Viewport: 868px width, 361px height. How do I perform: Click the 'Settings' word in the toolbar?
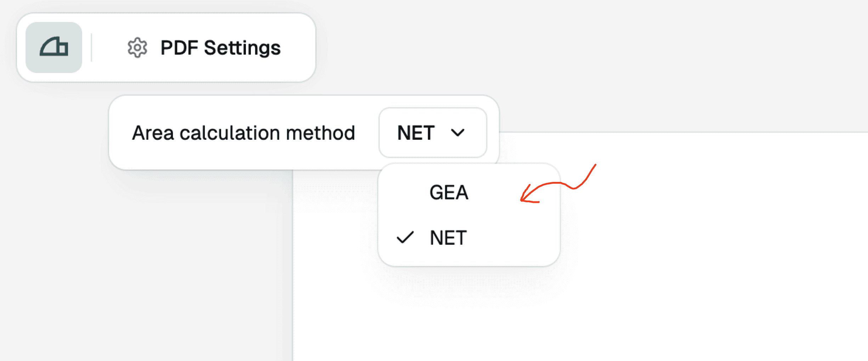click(242, 48)
